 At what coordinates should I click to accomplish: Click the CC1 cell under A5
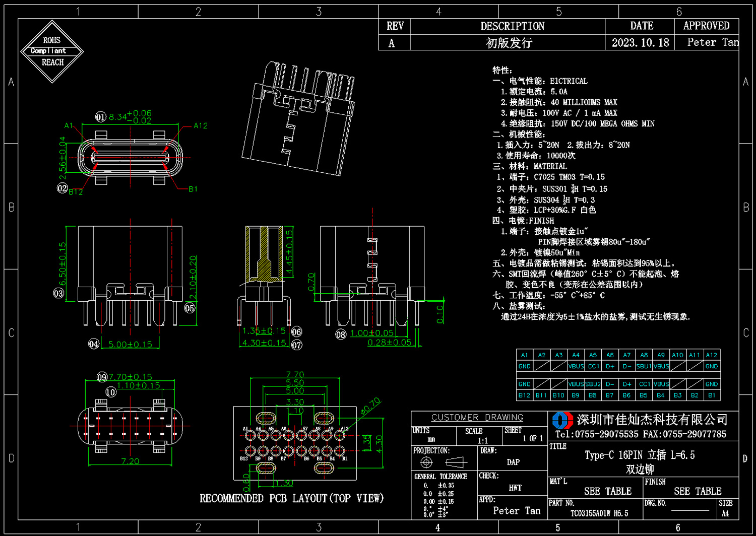coord(593,366)
